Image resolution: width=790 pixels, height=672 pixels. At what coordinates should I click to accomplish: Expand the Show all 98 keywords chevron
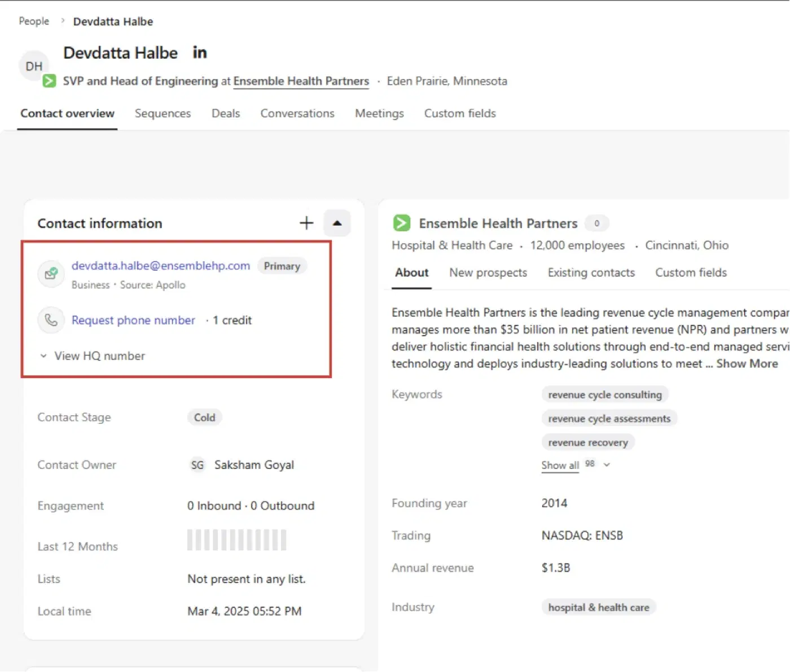pyautogui.click(x=607, y=465)
